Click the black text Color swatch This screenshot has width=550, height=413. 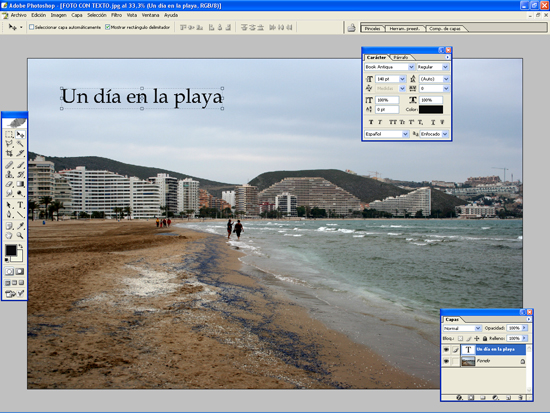[431, 109]
